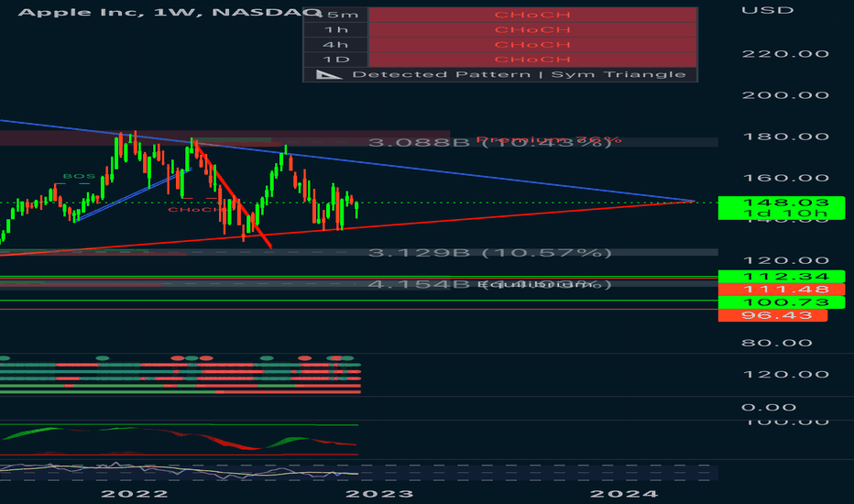Click the green 100.73 price level label

782,302
